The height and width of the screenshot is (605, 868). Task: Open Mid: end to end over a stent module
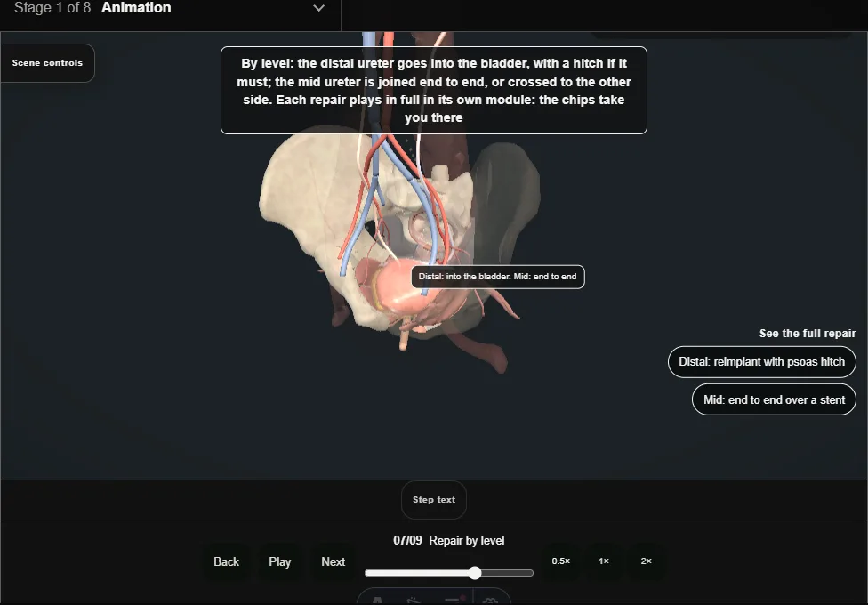click(774, 399)
